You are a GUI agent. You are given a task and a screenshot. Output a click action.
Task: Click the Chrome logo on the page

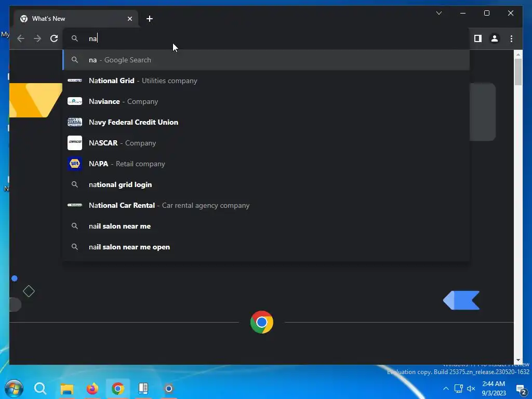tap(262, 322)
